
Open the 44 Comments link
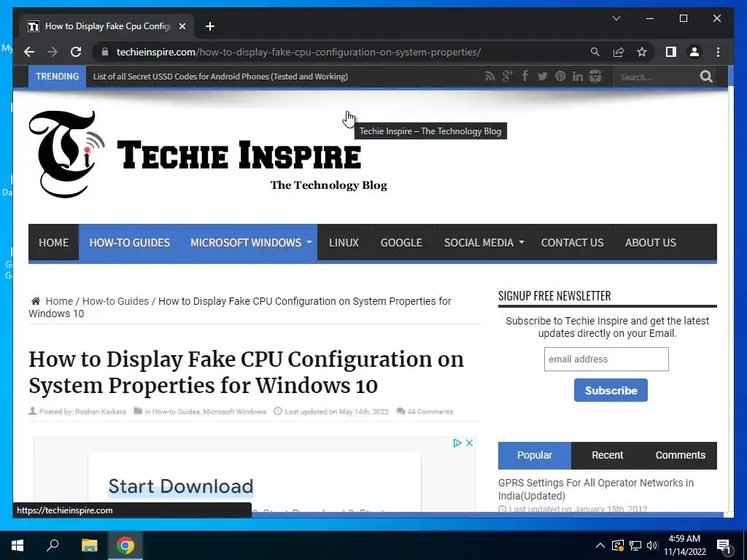pyautogui.click(x=430, y=412)
